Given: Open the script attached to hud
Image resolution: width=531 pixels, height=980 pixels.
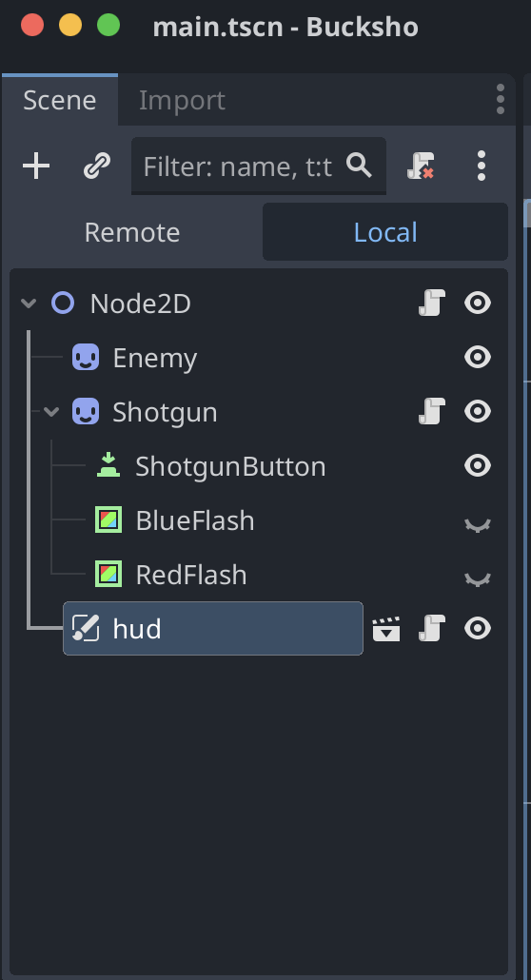Looking at the screenshot, I should [x=431, y=628].
